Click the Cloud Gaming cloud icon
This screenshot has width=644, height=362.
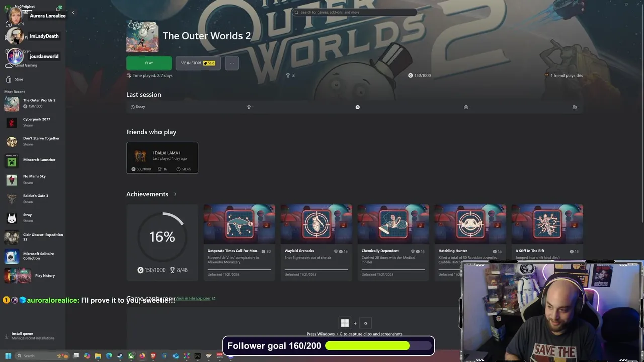point(9,65)
